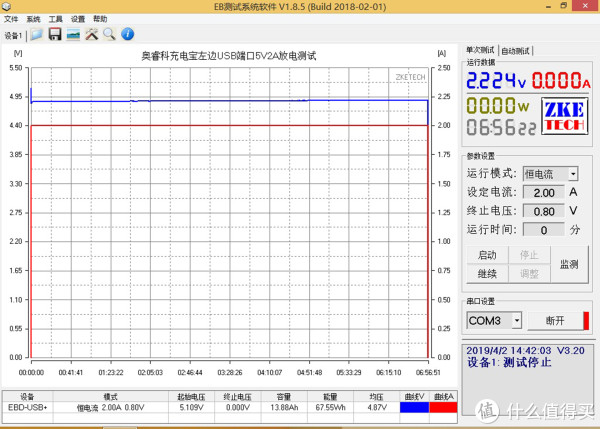Minimize the EB test software window
Screen dimensions: 600x429
pyautogui.click(x=548, y=6)
